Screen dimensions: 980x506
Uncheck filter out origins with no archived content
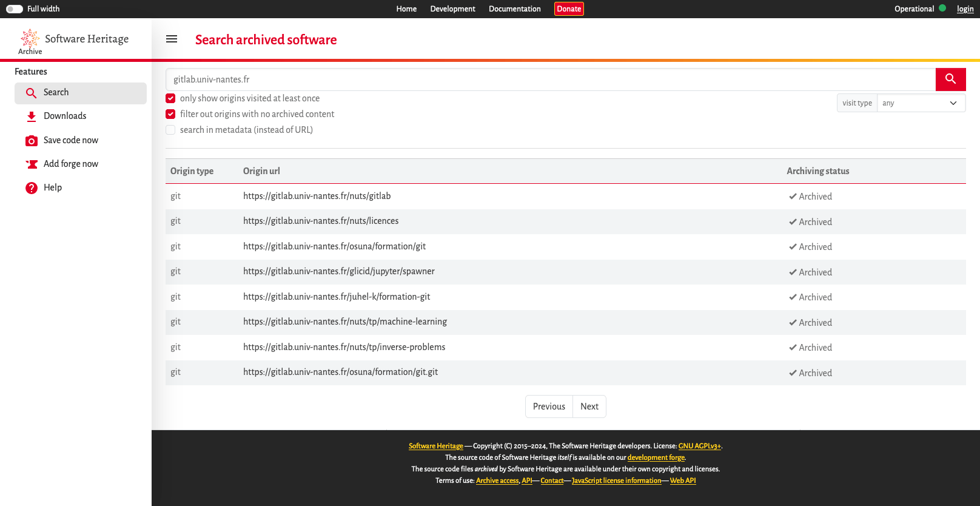pos(170,114)
